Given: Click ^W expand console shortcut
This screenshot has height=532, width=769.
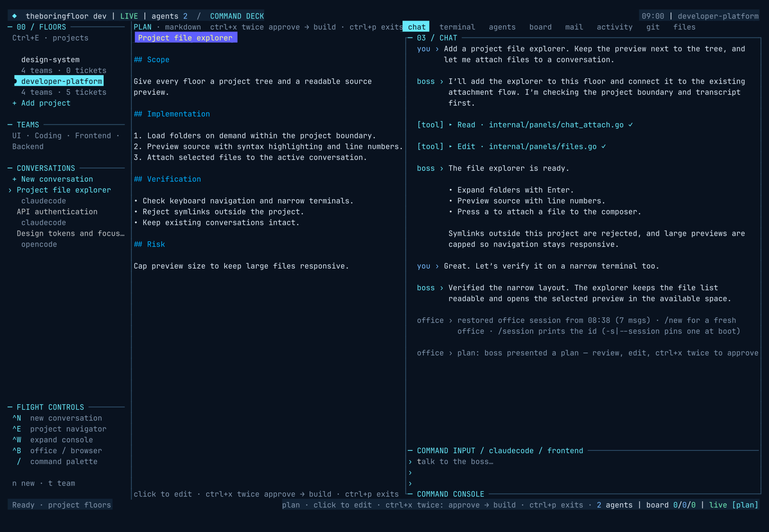Looking at the screenshot, I should 52,440.
